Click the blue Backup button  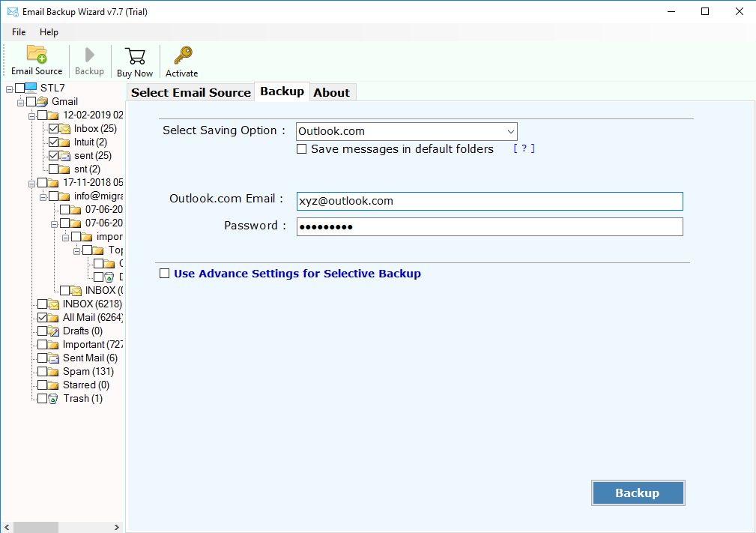click(638, 493)
